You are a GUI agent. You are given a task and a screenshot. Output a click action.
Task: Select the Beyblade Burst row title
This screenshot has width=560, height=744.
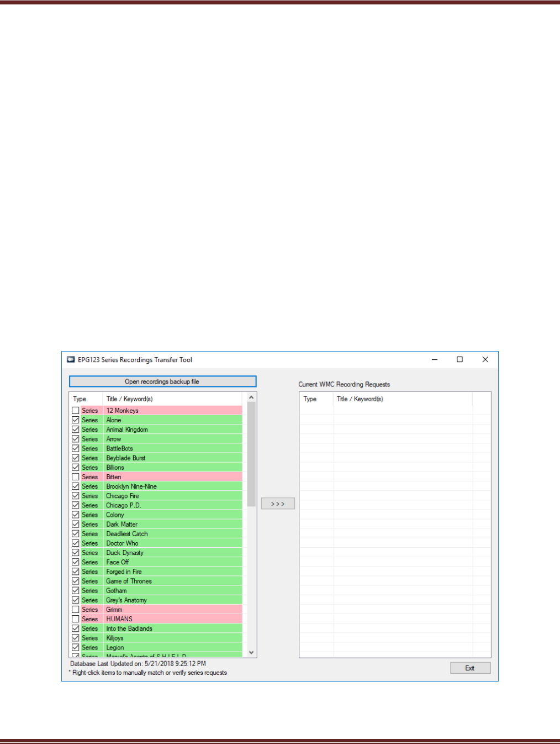126,458
